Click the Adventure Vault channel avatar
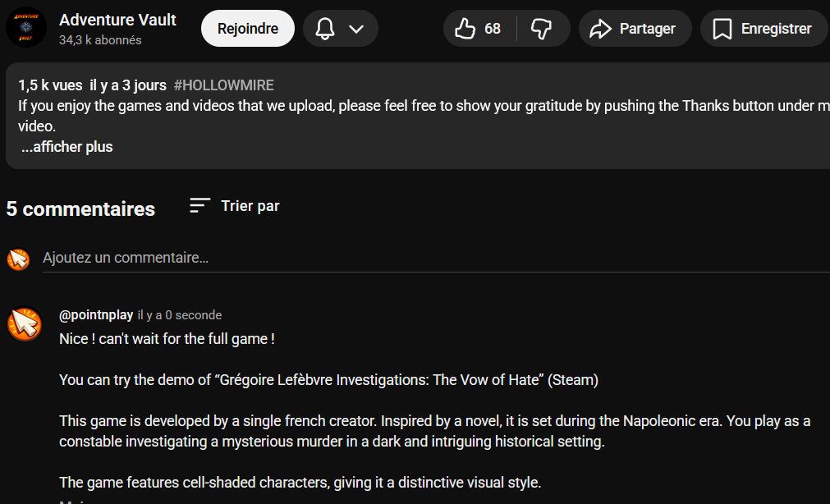Image resolution: width=830 pixels, height=504 pixels. coord(26,29)
